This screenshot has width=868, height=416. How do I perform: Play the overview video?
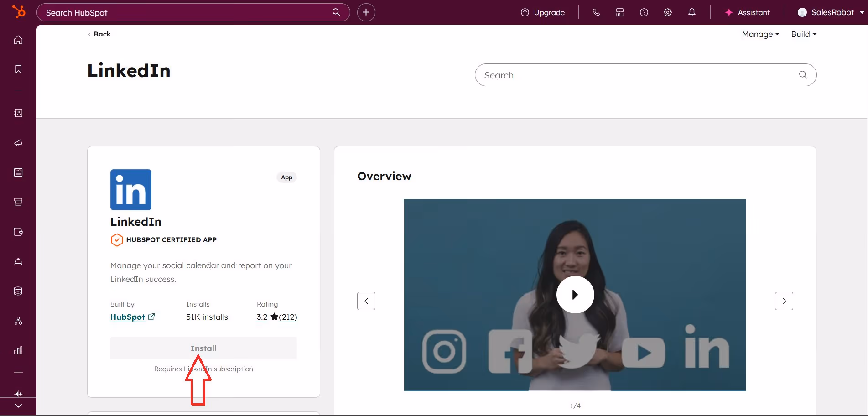[x=575, y=295]
